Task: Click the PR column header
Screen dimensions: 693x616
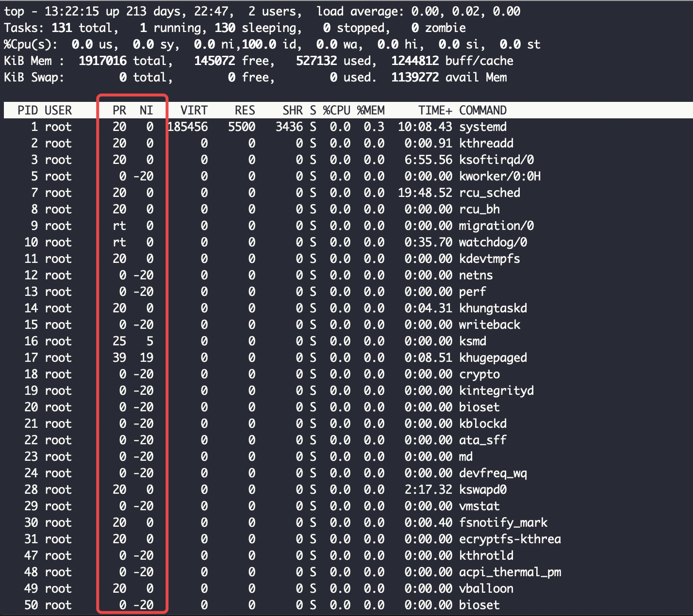Action: 119,111
